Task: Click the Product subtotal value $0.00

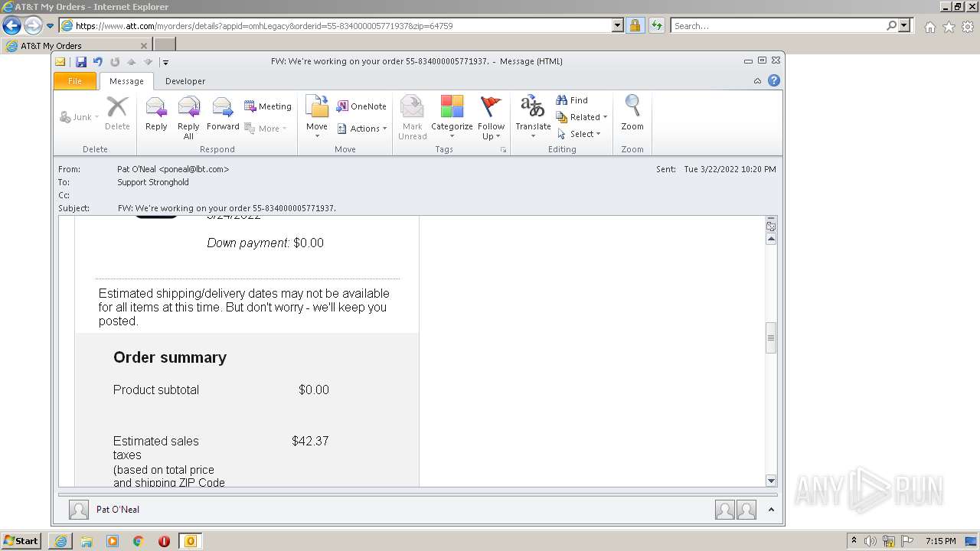Action: coord(314,390)
